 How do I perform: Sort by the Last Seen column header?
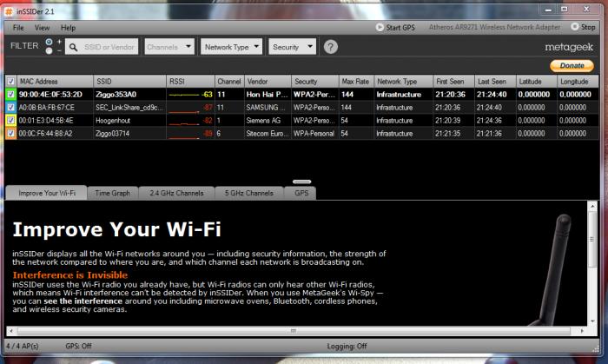point(495,82)
